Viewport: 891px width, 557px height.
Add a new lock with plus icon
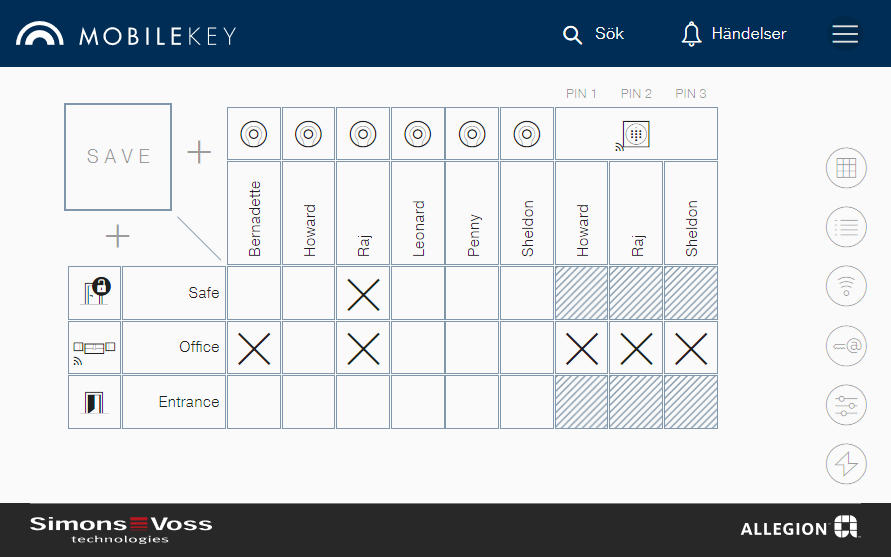tap(118, 236)
